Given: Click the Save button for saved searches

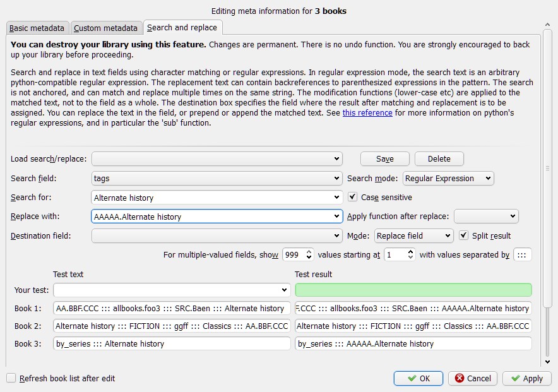Looking at the screenshot, I should pos(384,158).
